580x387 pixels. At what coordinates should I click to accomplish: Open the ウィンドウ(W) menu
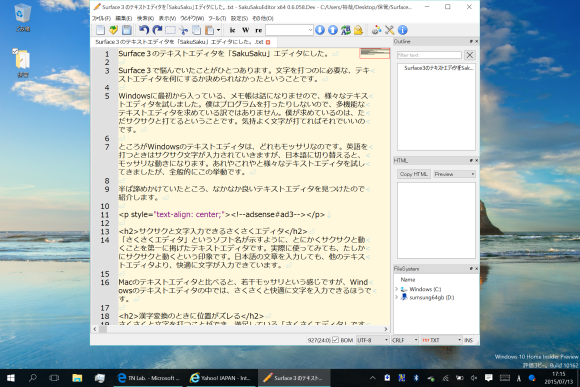point(192,18)
